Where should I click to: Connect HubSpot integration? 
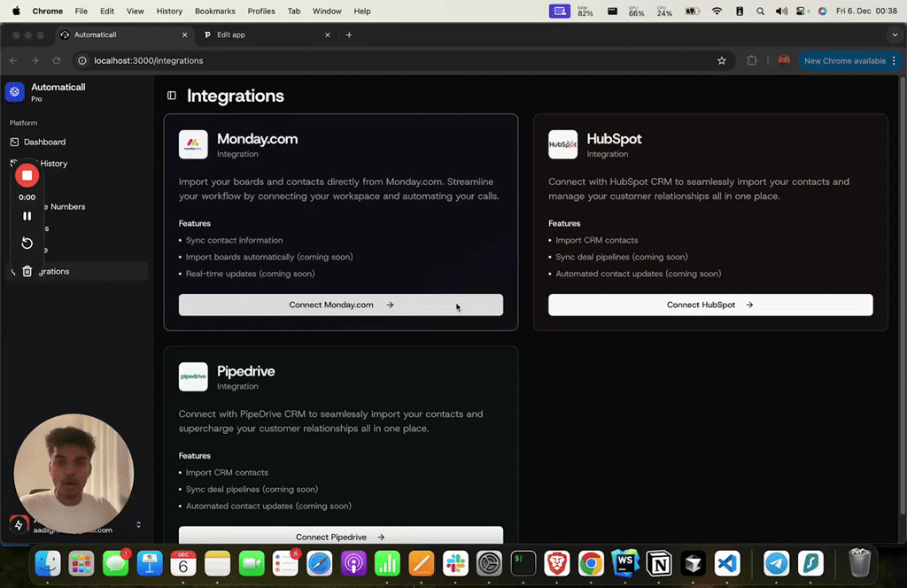point(710,305)
